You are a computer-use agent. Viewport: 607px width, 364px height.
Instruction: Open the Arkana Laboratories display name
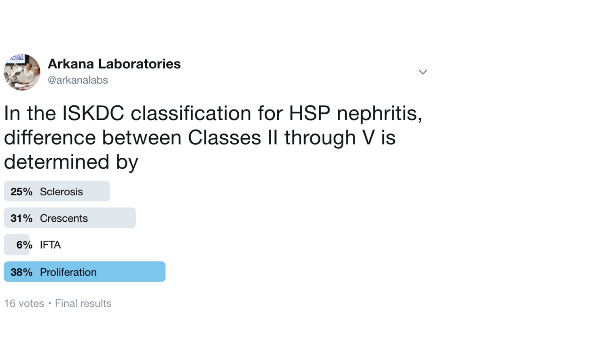(x=114, y=64)
